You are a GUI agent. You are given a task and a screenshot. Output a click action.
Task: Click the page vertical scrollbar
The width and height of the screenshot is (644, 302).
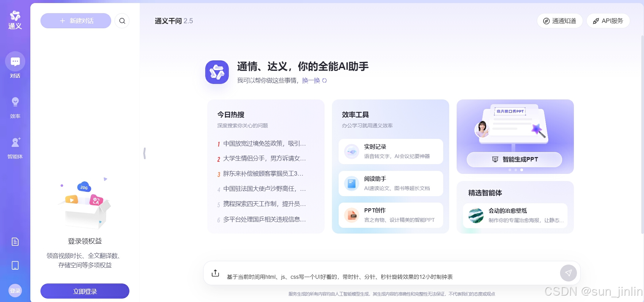[x=642, y=134]
